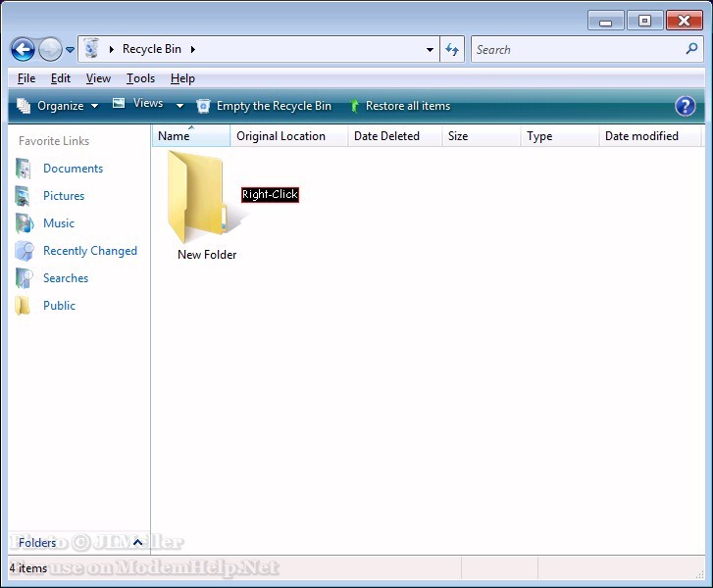Open the Pictures favorite link
Image resolution: width=713 pixels, height=588 pixels.
coord(64,196)
